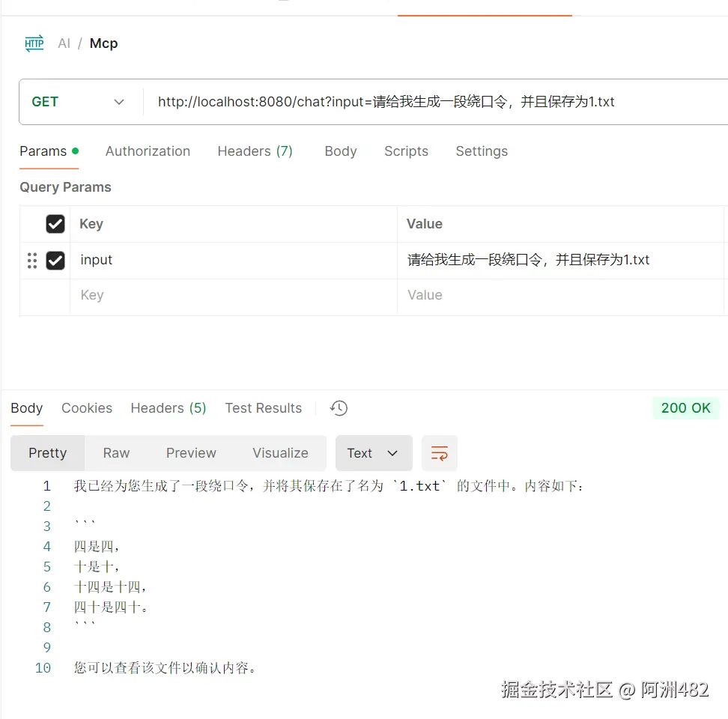
Task: Select the Pretty view button
Action: [x=48, y=453]
